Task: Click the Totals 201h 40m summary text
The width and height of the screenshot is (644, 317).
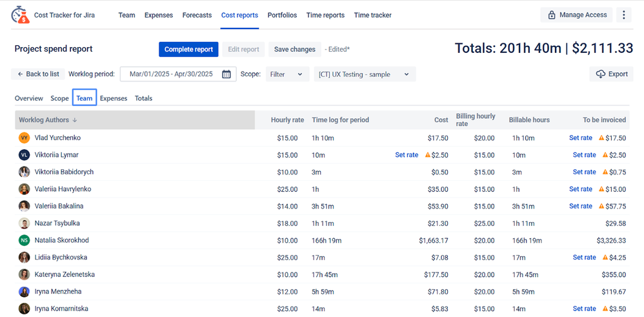Action: (x=544, y=48)
